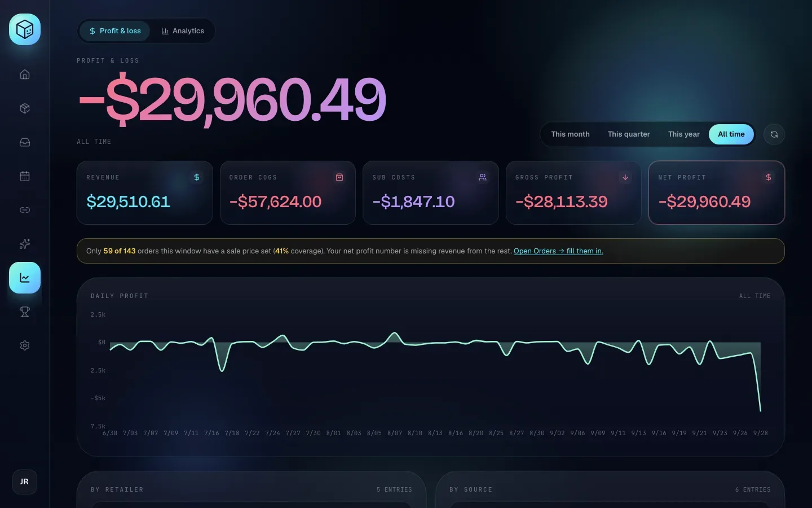The image size is (812, 508).
Task: Click the 59 of 143 orders text
Action: point(120,251)
